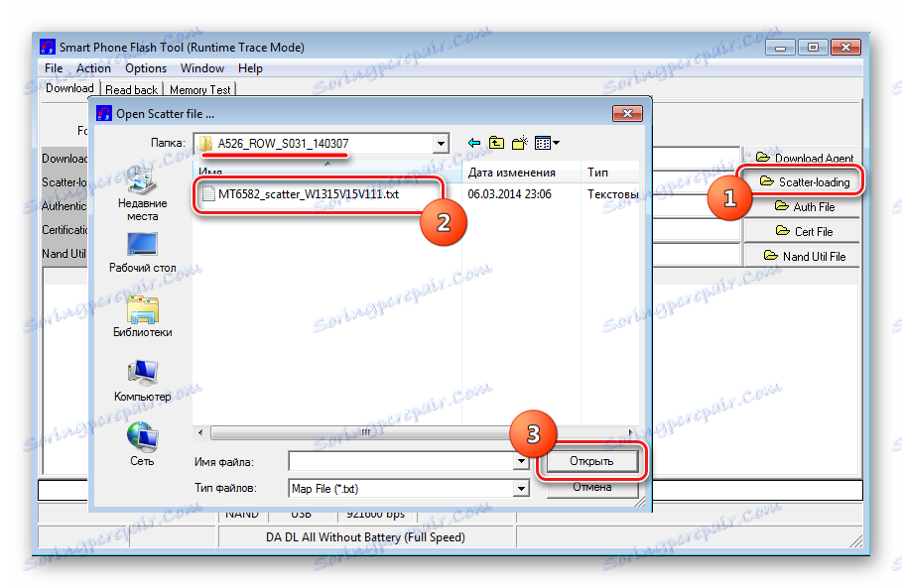Open the Action menu

[93, 68]
